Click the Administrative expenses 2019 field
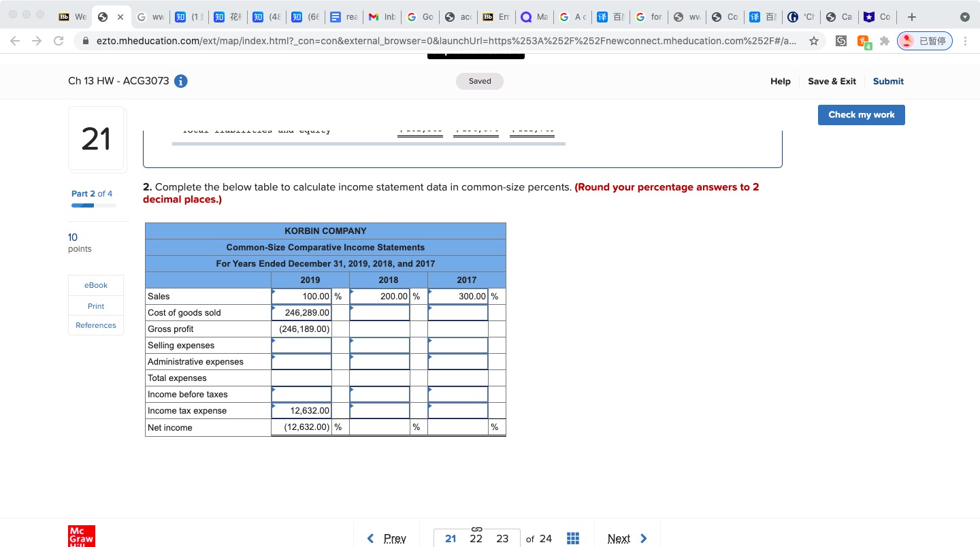 click(x=301, y=362)
